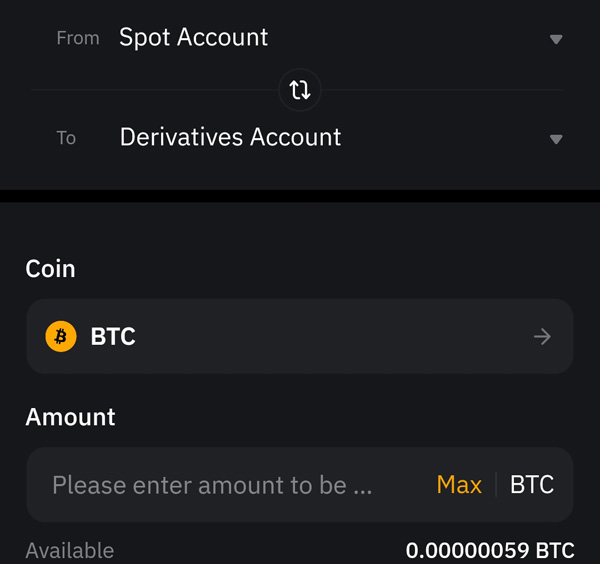The width and height of the screenshot is (600, 564).
Task: Tap the BTC unit label in the amount box
Action: click(532, 485)
